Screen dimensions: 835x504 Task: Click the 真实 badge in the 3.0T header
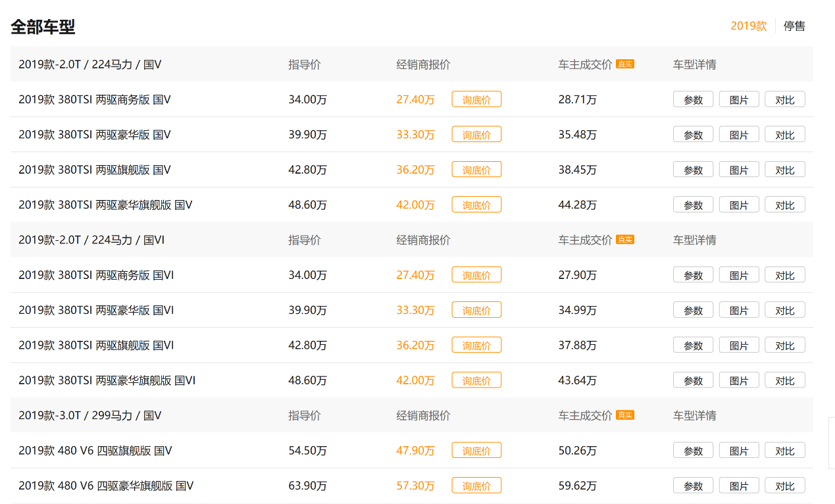point(625,415)
